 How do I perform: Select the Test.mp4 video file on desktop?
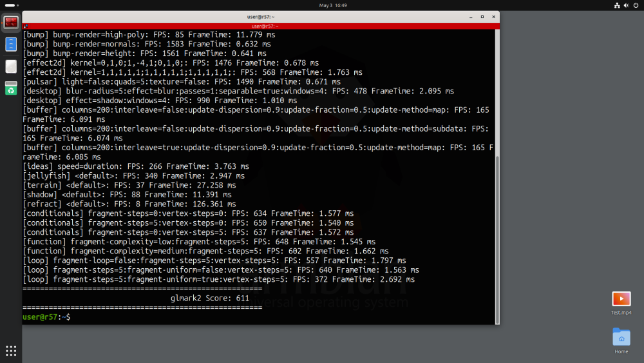(621, 303)
